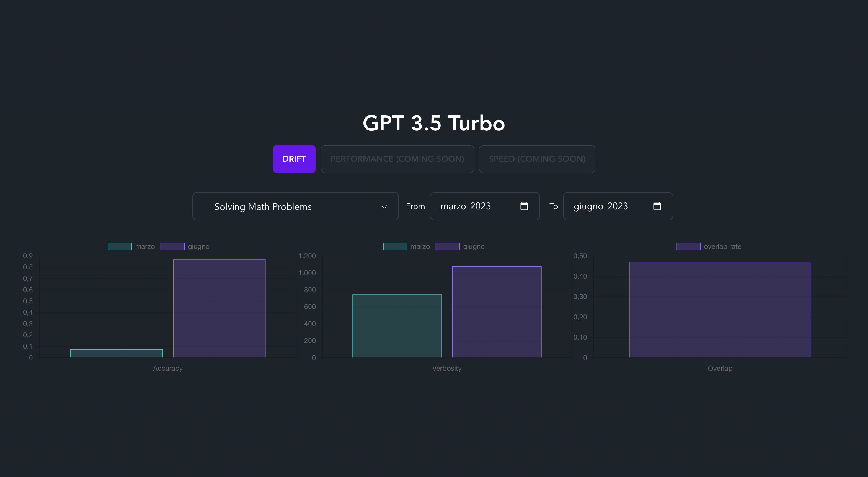Click the Overlap axis label
The height and width of the screenshot is (477, 868).
point(720,369)
